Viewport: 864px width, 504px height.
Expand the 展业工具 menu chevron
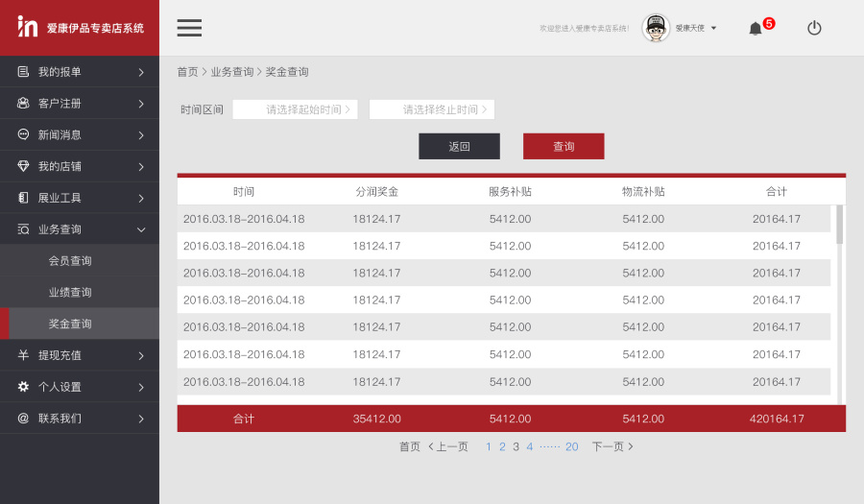coord(141,198)
